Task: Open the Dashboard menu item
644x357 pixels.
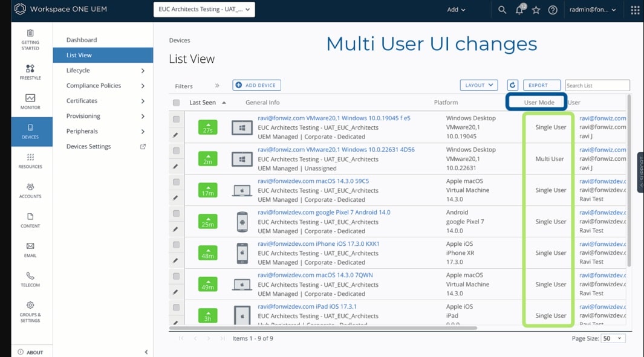Action: 82,40
